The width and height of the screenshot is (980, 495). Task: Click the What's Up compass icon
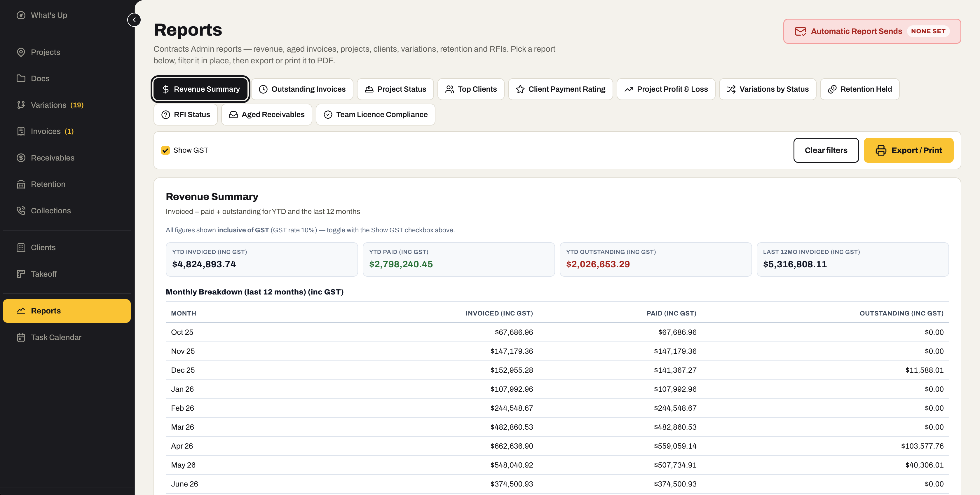(21, 15)
